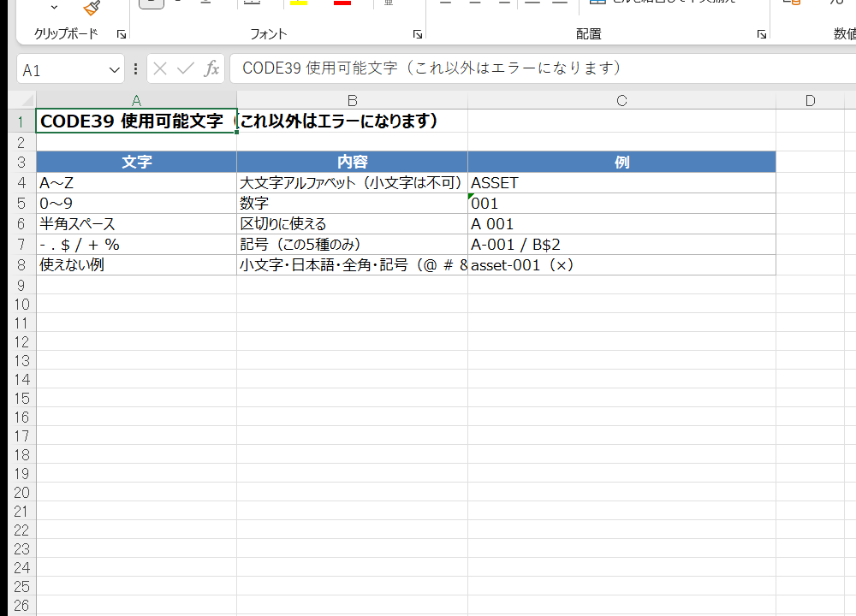Screen dimensions: 856x616
Task: Click the 例 header cell
Action: pyautogui.click(x=621, y=162)
